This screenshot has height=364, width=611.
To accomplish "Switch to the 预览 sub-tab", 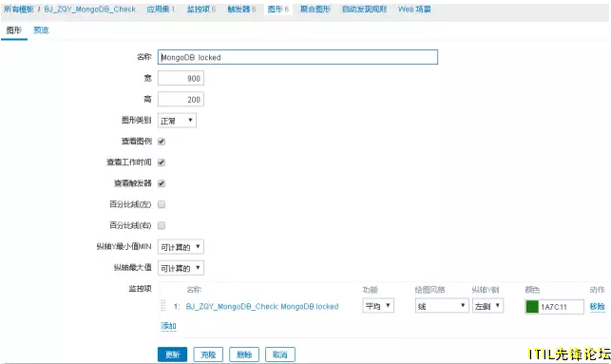I will point(41,30).
